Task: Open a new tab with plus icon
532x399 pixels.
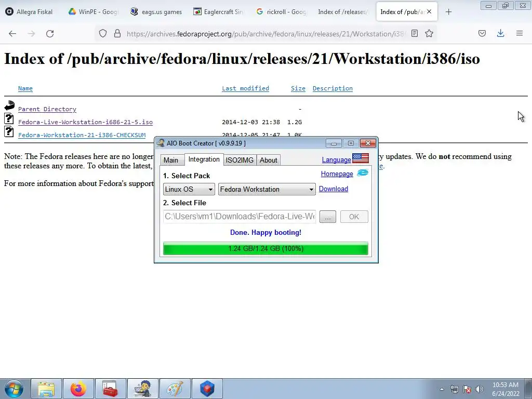Action: coord(448,12)
